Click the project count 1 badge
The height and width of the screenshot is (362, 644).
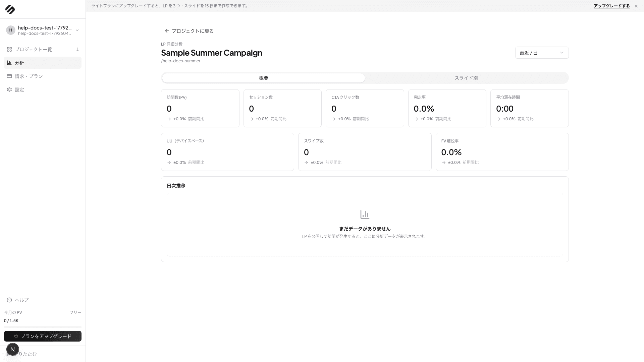click(x=77, y=49)
